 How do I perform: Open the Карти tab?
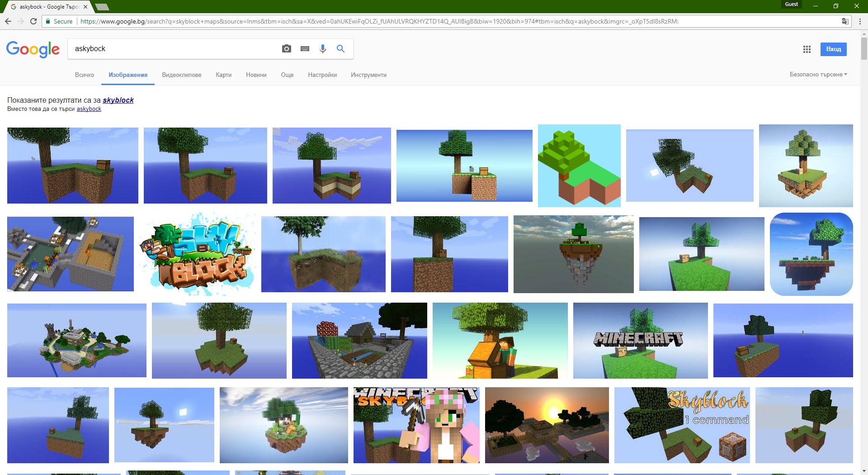[224, 75]
